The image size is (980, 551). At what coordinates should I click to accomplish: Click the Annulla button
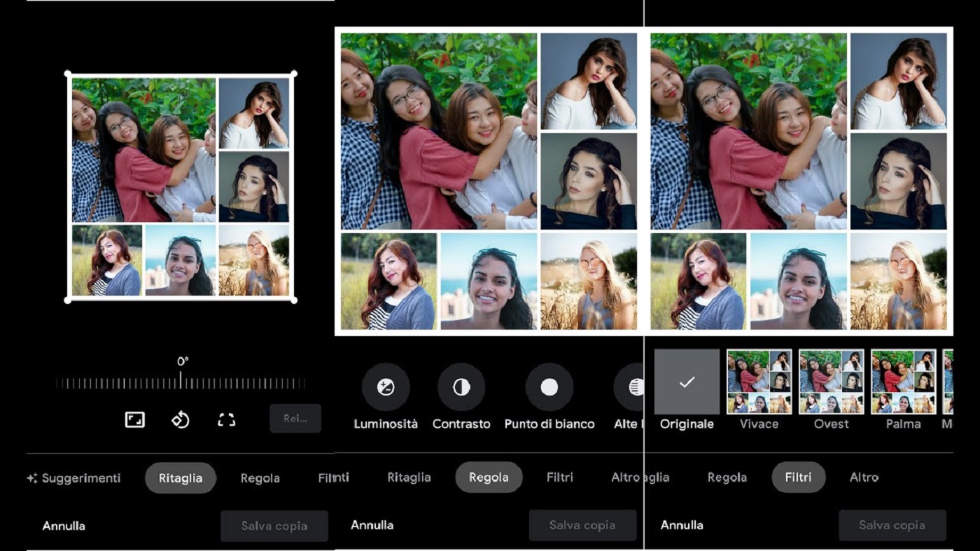coord(64,525)
